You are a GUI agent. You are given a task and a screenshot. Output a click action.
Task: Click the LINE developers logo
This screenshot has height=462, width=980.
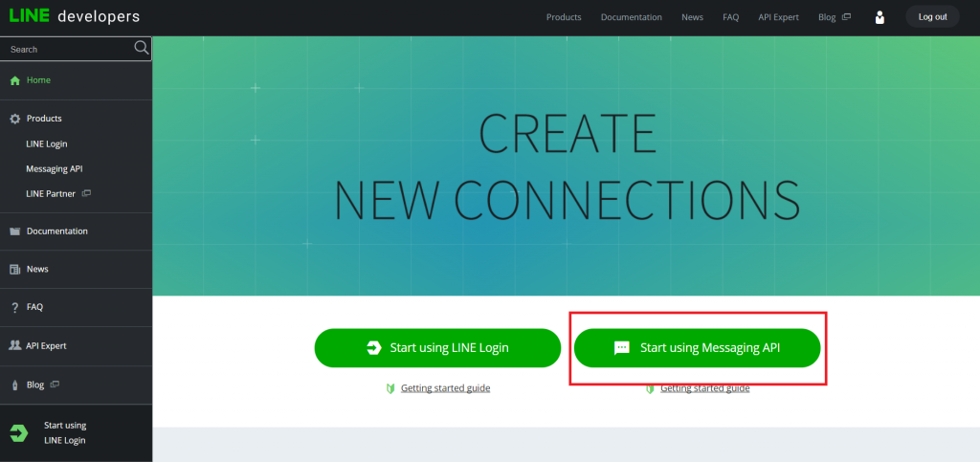click(x=75, y=16)
